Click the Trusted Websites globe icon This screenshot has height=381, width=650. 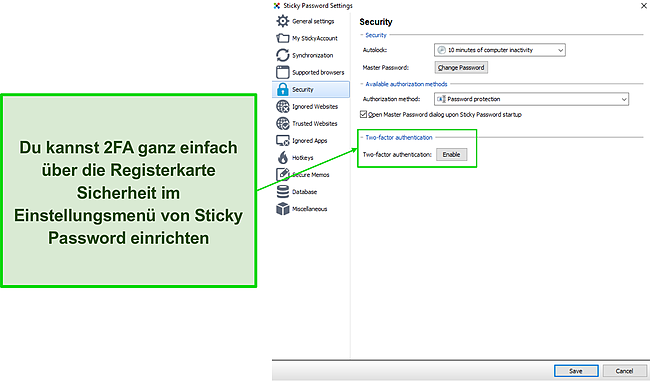pyautogui.click(x=283, y=124)
